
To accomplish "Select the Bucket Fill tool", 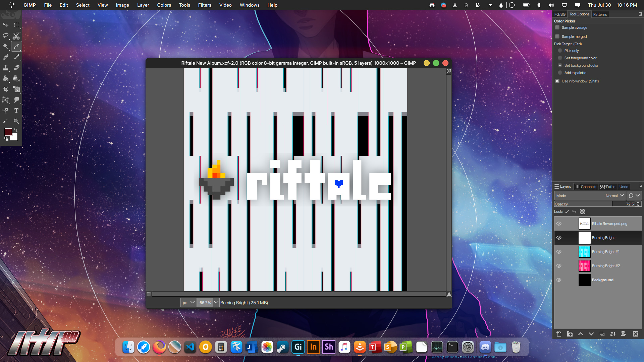I will 6,78.
